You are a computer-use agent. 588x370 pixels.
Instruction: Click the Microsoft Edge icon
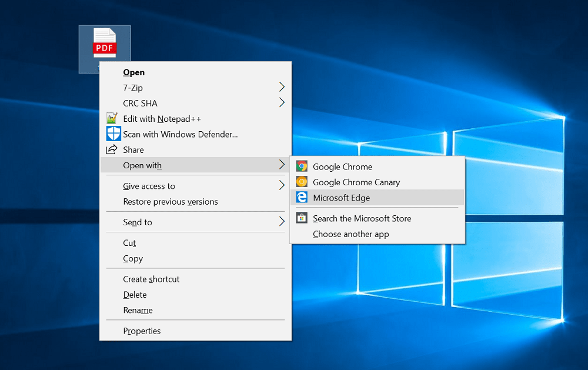[302, 197]
